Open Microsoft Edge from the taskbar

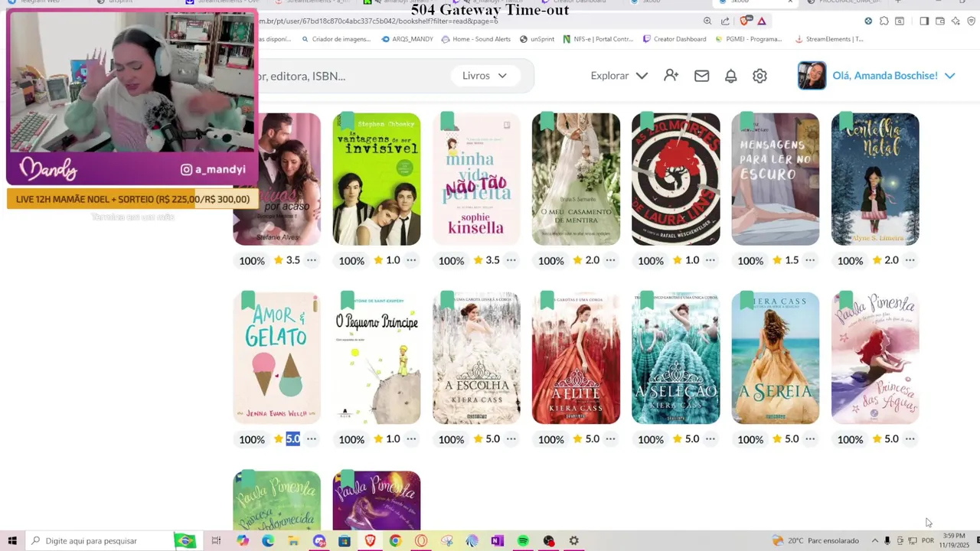coord(267,541)
